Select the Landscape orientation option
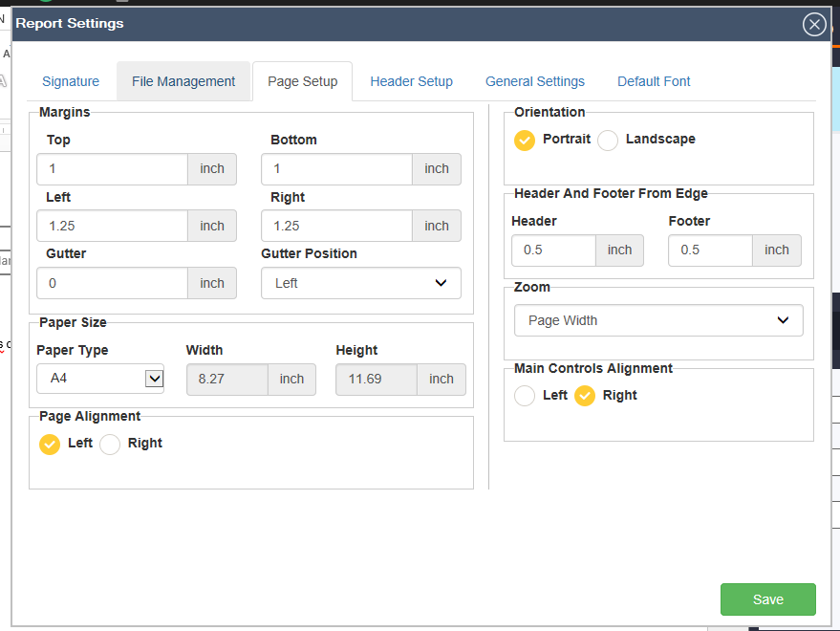 coord(608,140)
